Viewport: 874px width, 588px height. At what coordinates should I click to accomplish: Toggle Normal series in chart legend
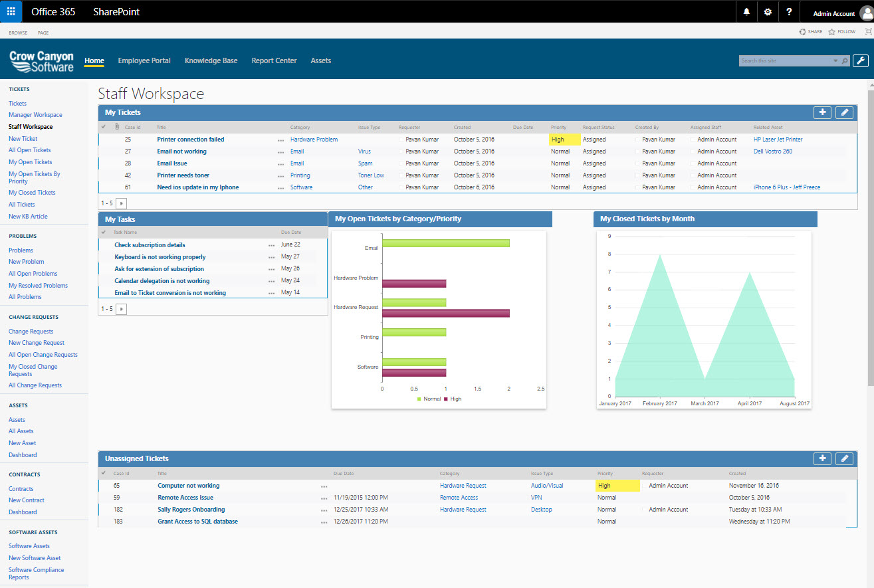point(429,399)
